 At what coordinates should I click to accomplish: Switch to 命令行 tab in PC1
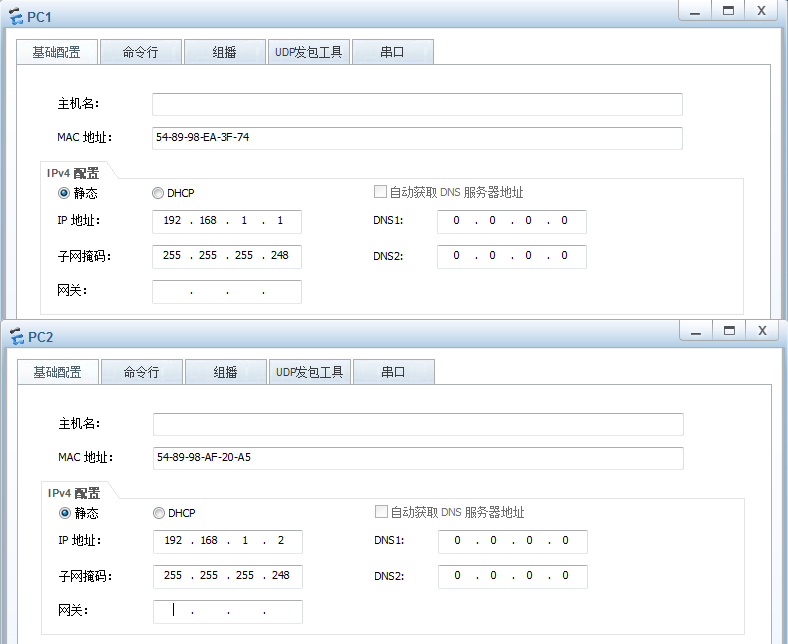coord(141,52)
